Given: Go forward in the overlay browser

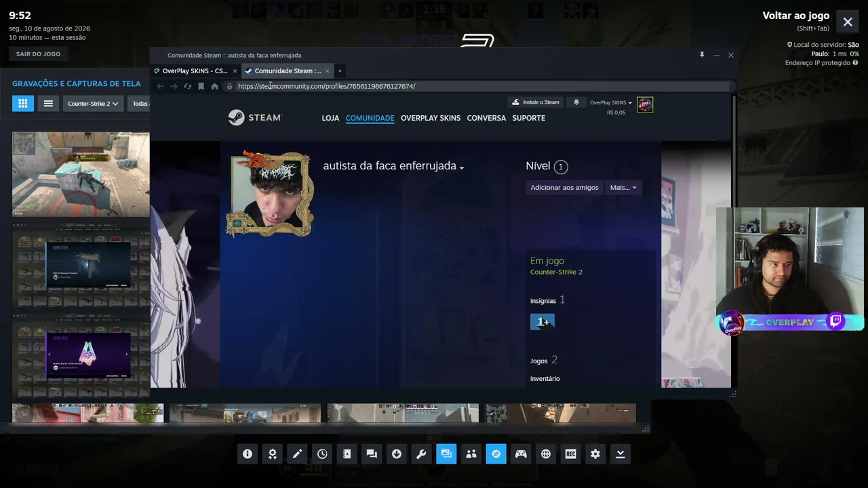Looking at the screenshot, I should tap(174, 86).
